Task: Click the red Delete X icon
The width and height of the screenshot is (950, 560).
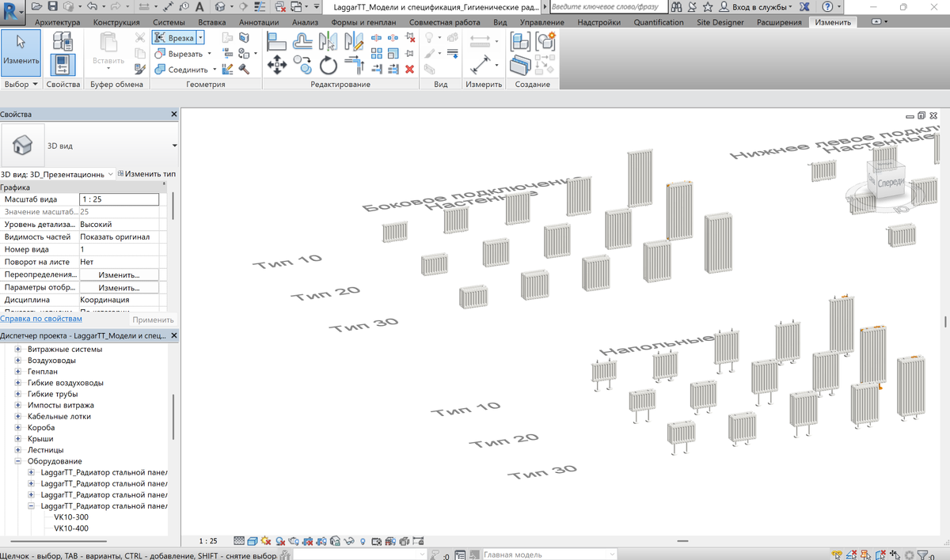Action: click(x=409, y=69)
